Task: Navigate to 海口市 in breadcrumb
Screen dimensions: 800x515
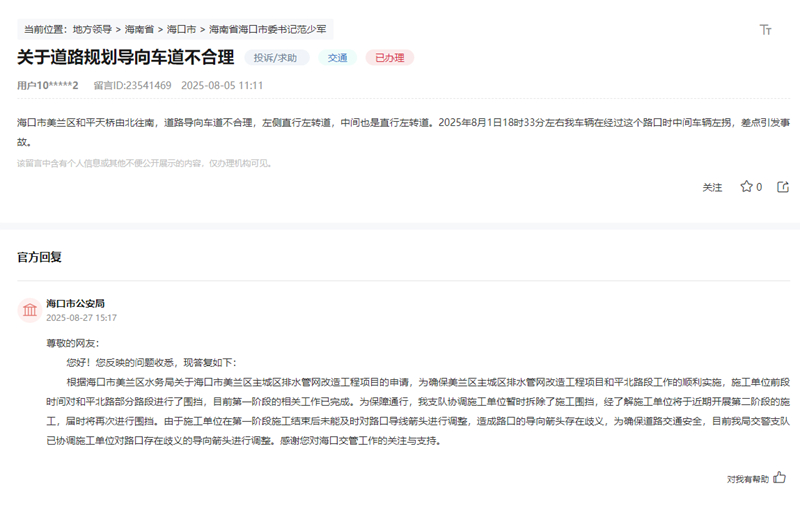Action: [x=182, y=30]
